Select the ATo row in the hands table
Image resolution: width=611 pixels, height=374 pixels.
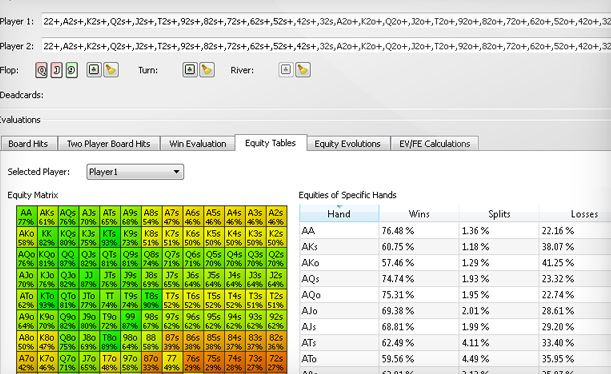point(455,358)
